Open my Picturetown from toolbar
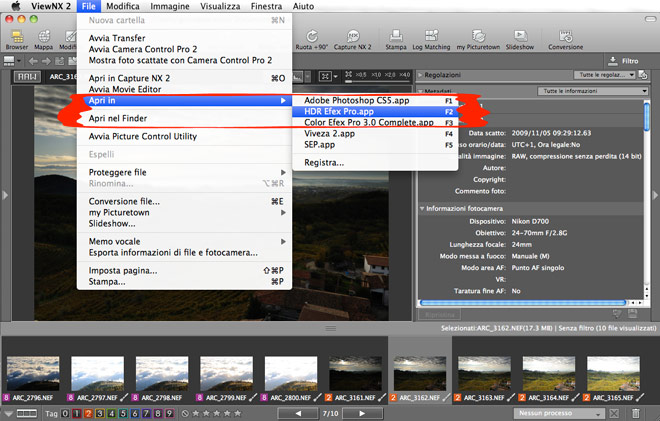660x421 pixels. coord(479,40)
